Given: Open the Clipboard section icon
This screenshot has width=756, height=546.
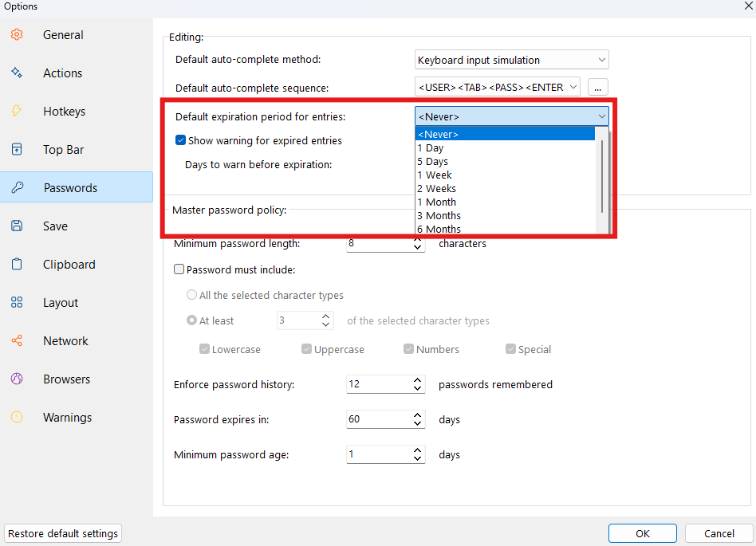Looking at the screenshot, I should pyautogui.click(x=17, y=264).
